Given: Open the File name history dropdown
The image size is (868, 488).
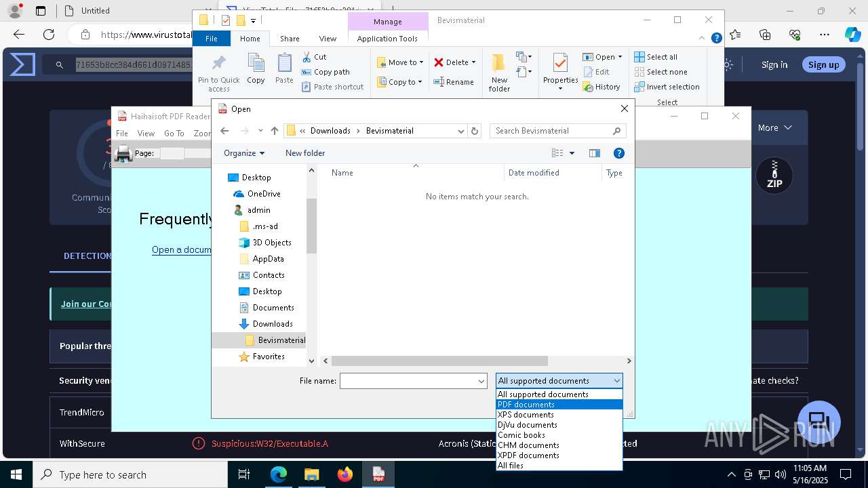Looking at the screenshot, I should [x=481, y=382].
